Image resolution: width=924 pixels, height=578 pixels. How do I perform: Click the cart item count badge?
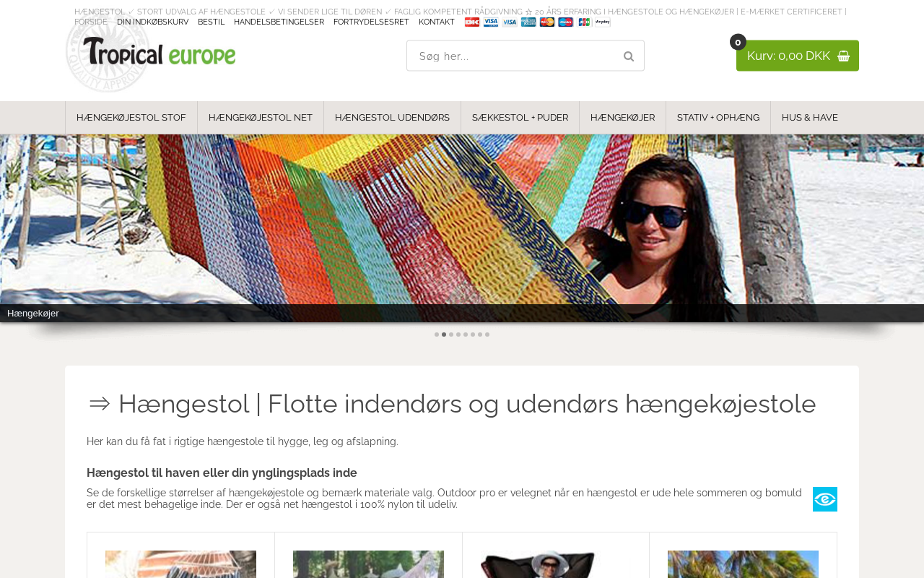tap(738, 42)
